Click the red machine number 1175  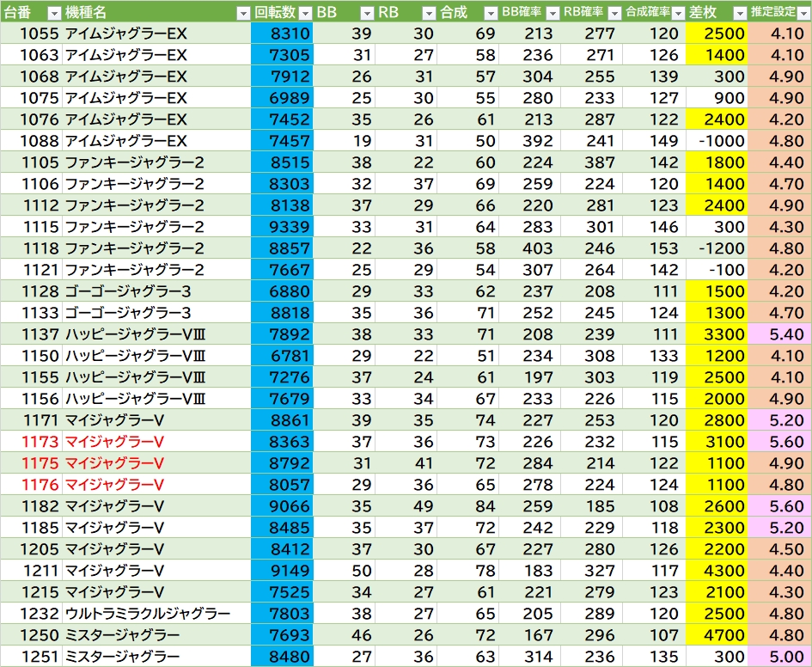[40, 463]
